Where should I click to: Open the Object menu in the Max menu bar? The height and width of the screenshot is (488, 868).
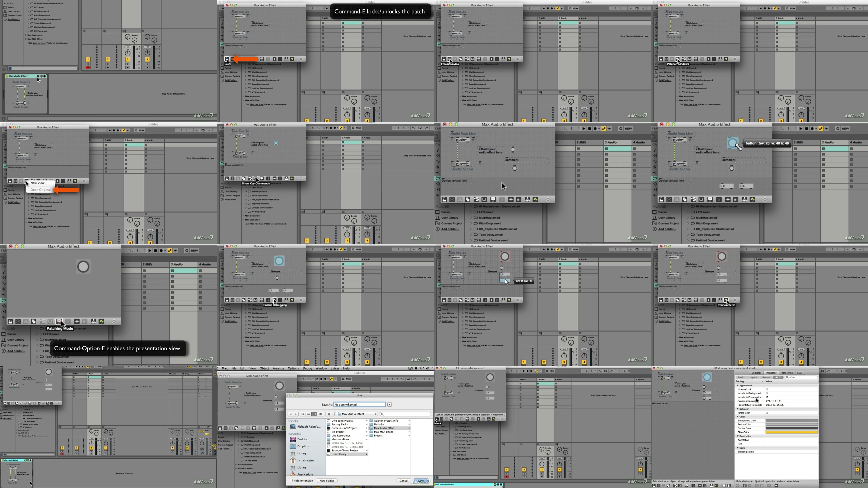click(264, 368)
